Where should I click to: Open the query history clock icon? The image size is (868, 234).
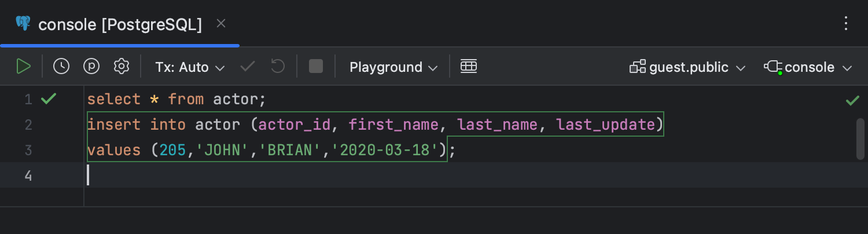point(61,67)
